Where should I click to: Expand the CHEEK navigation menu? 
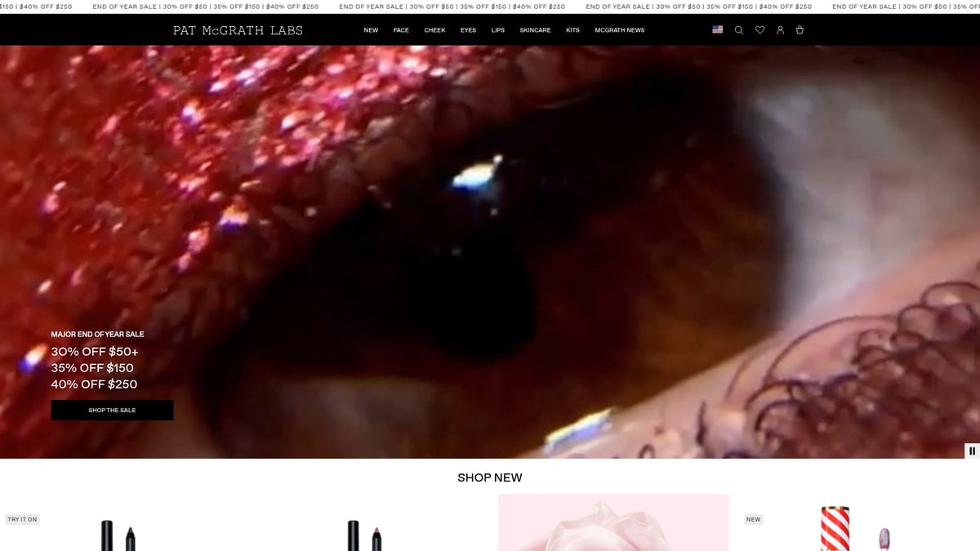434,30
